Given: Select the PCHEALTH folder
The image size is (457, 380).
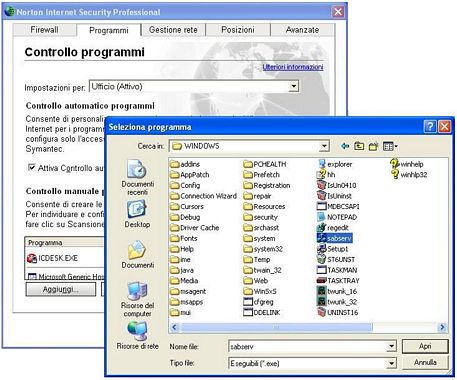Looking at the screenshot, I should tap(265, 164).
